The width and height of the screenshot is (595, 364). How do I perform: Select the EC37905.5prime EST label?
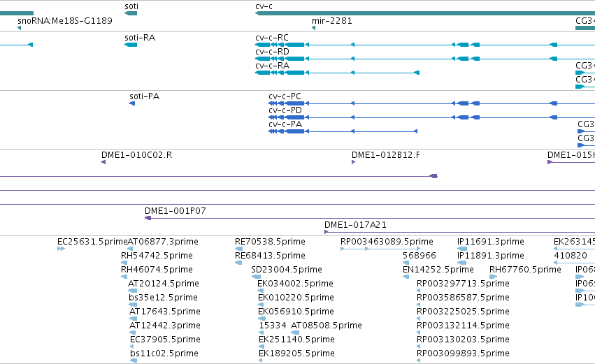tap(165, 340)
